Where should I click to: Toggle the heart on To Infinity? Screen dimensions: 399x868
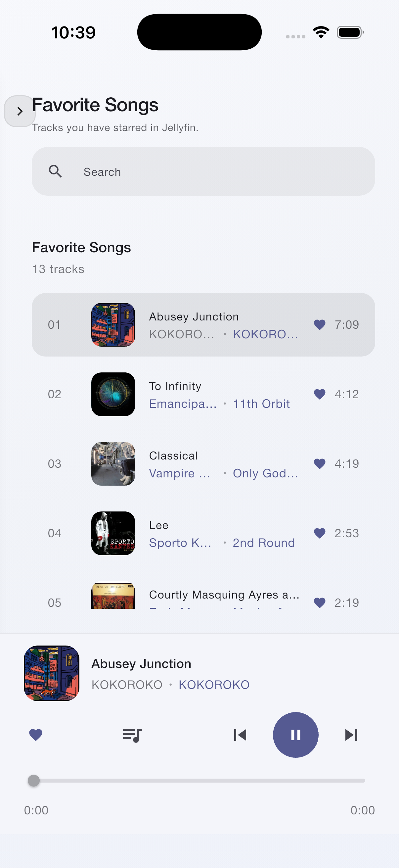[x=320, y=394]
